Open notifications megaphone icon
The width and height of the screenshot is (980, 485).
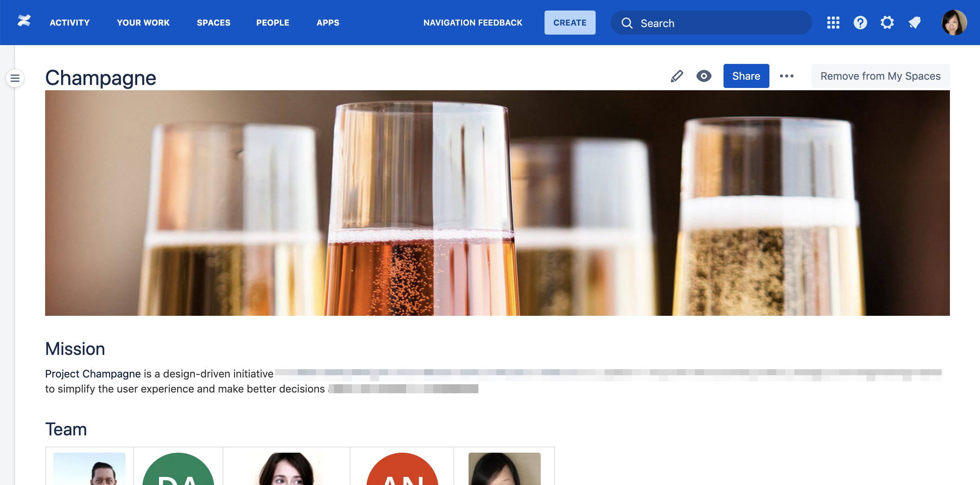(914, 23)
